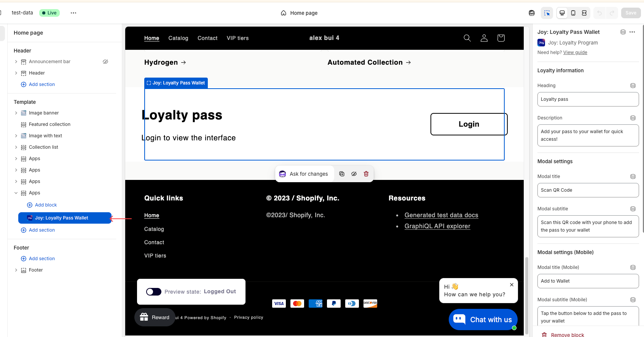644x337 pixels.
Task: Open the cart bag icon in store header
Action: (501, 38)
